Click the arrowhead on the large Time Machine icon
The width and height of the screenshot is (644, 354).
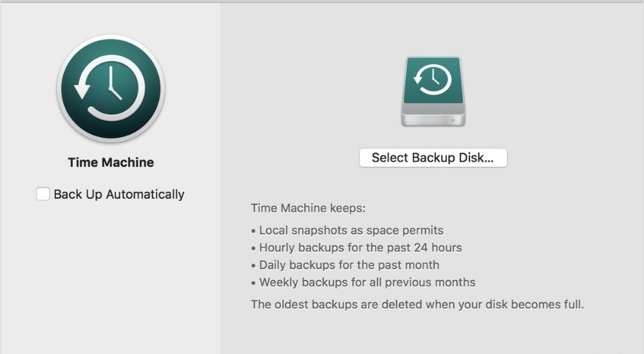(82, 90)
